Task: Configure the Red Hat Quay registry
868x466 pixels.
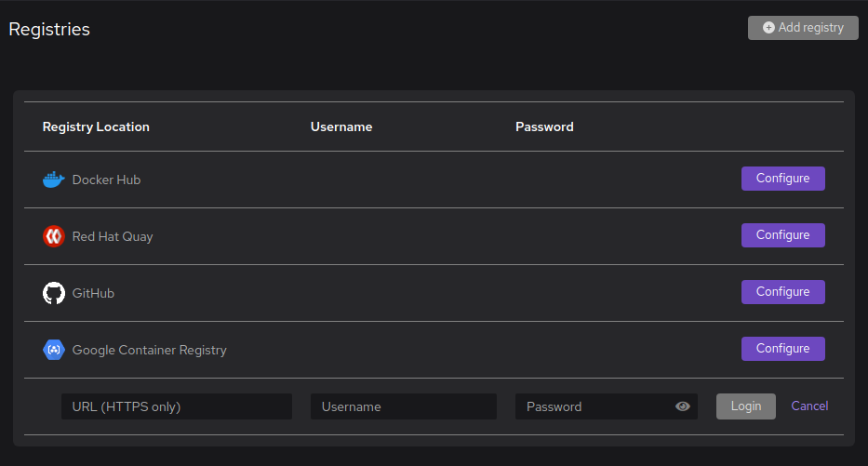Action: tap(782, 235)
